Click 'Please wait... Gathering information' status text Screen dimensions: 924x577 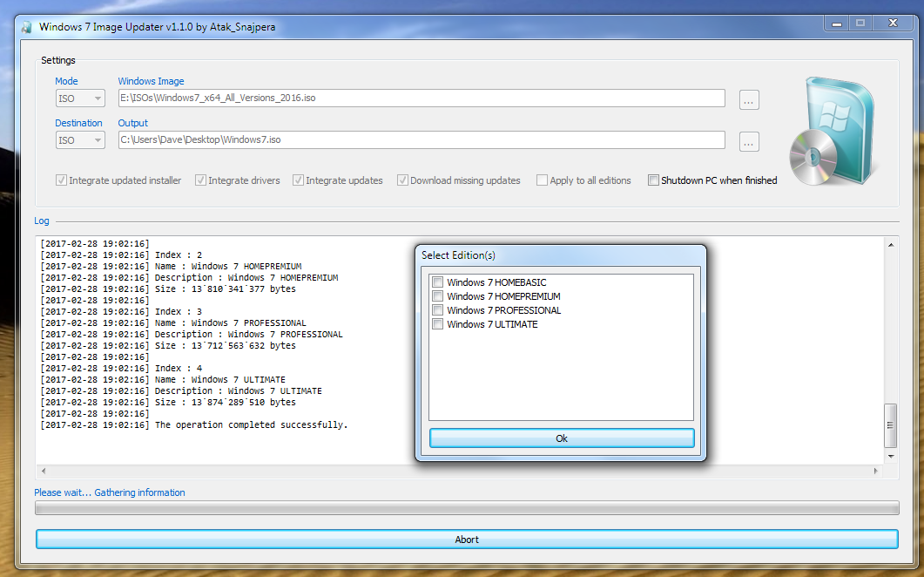[110, 492]
